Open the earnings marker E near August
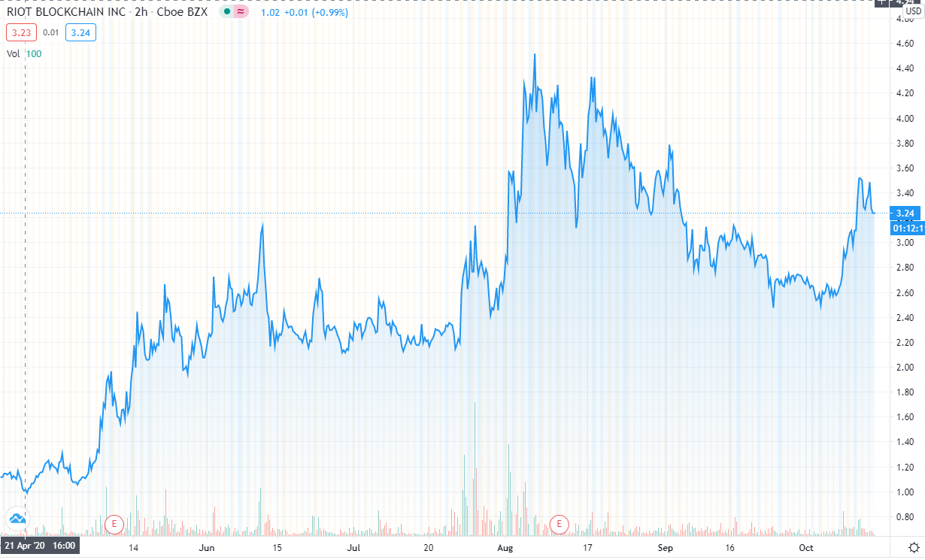The height and width of the screenshot is (560, 925). tap(559, 523)
